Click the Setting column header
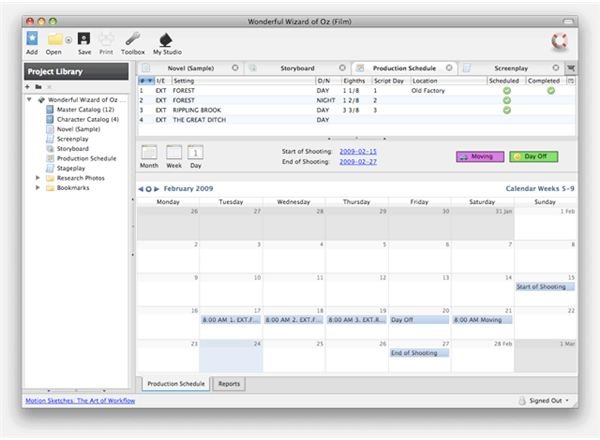The image size is (600, 440). (243, 81)
